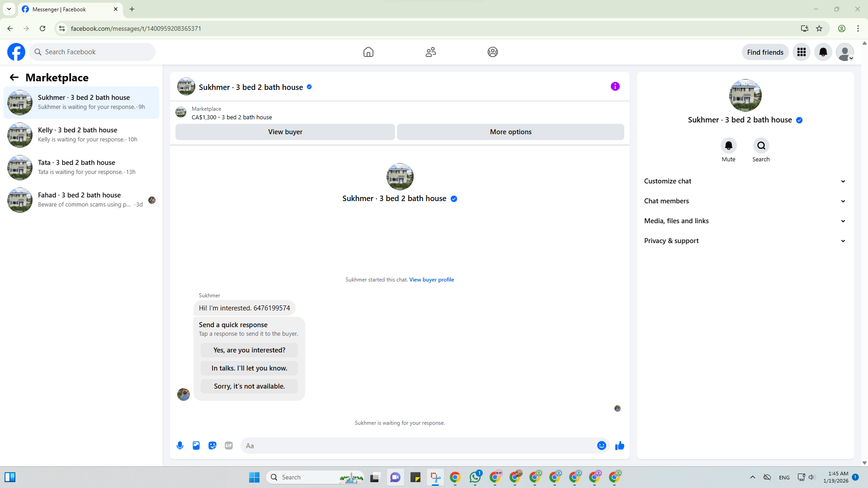Image resolution: width=868 pixels, height=488 pixels.
Task: Expand Media, files and links section
Action: coord(745,221)
